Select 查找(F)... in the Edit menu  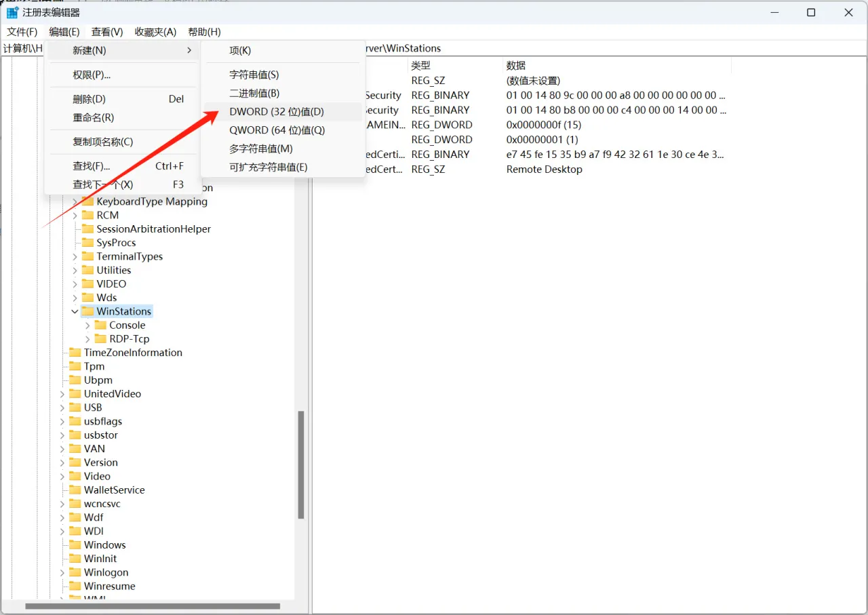click(x=122, y=166)
